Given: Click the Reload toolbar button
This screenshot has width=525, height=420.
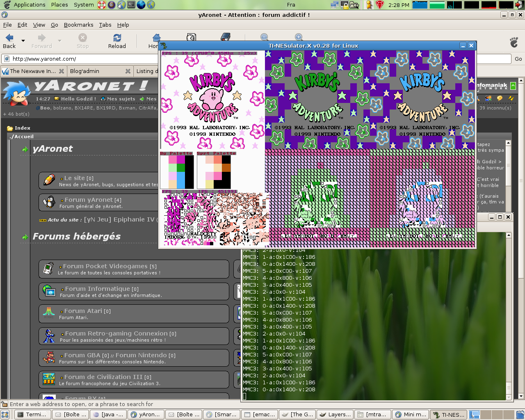Looking at the screenshot, I should click(x=117, y=41).
